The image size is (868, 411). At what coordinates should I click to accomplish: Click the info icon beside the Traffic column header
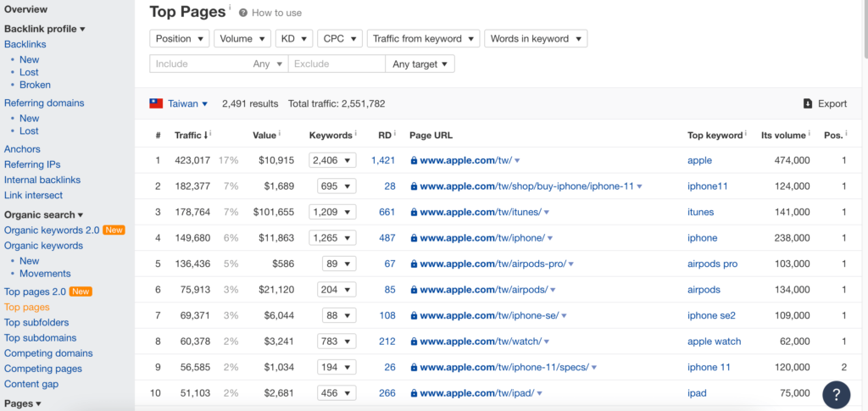click(211, 133)
